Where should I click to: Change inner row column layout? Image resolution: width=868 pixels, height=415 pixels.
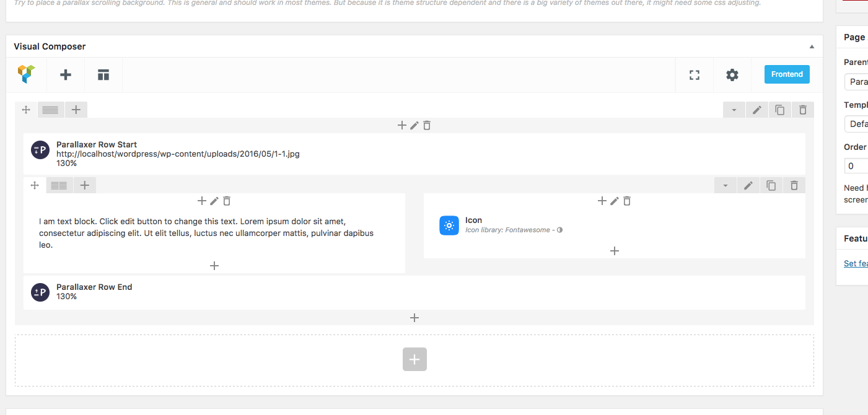click(x=59, y=185)
